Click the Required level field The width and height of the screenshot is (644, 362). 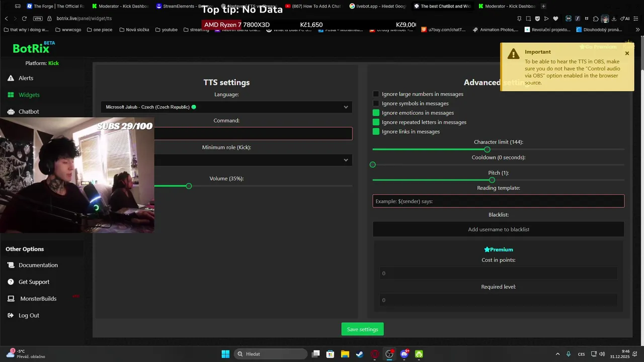coord(498,300)
